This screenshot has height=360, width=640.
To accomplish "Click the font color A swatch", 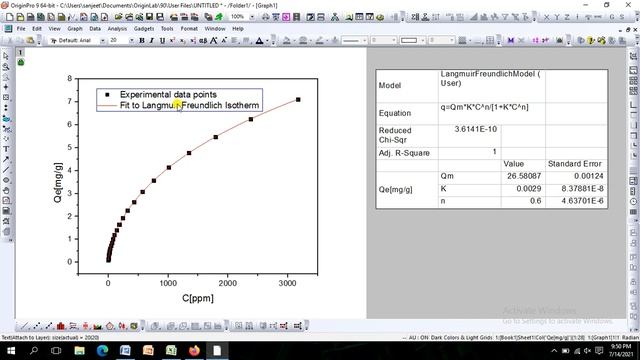I will pos(259,40).
